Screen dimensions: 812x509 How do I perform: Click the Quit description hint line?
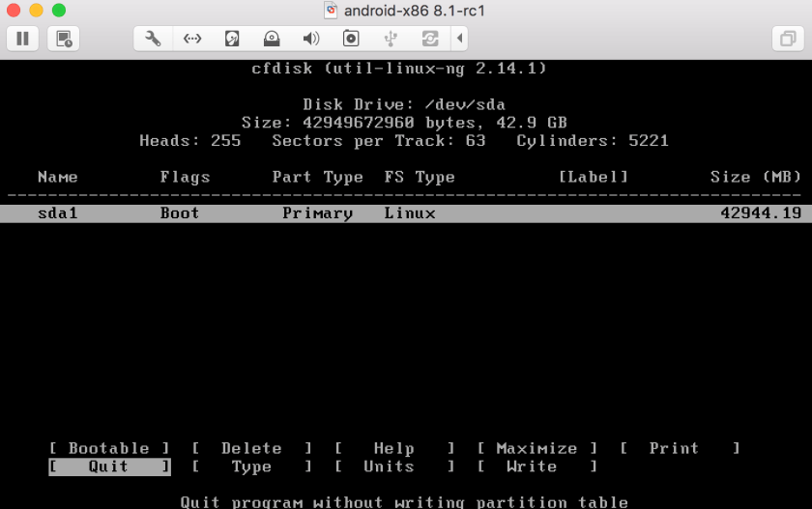pos(404,502)
